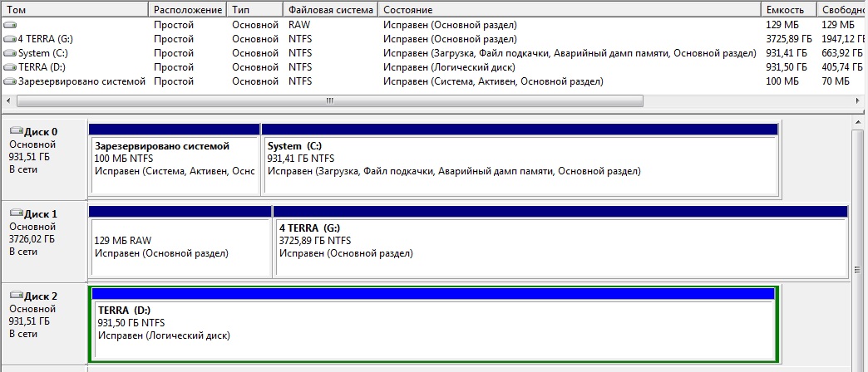Click the 663,92 ГБ free space cell
Image resolution: width=868 pixels, height=372 pixels.
(x=842, y=54)
